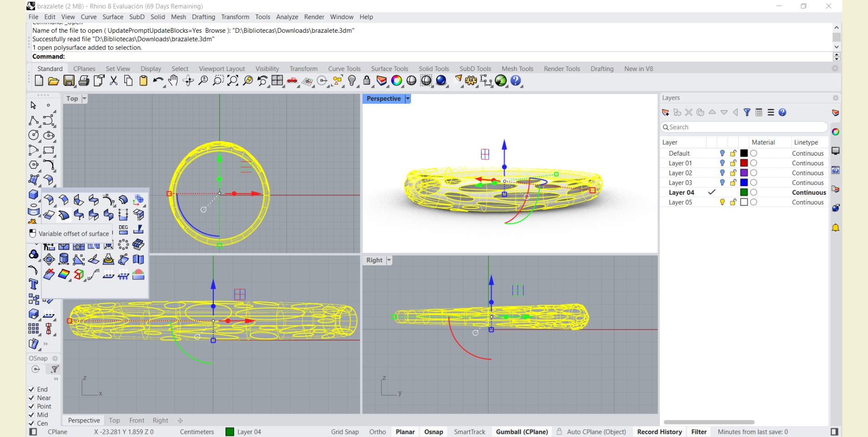This screenshot has width=868, height=437.
Task: Click the Layers filter funnel icon
Action: [747, 112]
